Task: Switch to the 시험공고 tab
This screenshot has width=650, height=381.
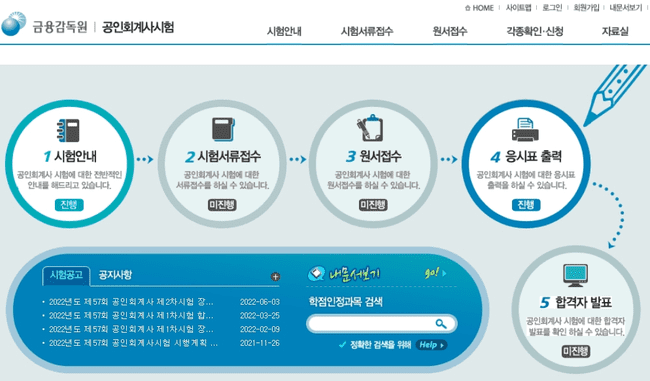Action: [66, 275]
